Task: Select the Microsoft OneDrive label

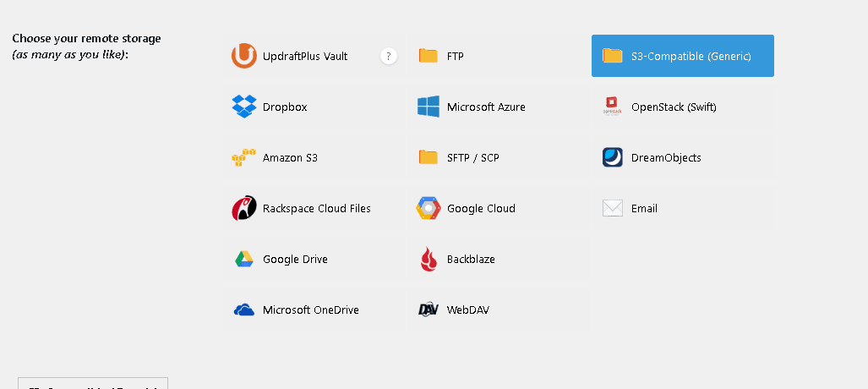Action: tap(310, 310)
